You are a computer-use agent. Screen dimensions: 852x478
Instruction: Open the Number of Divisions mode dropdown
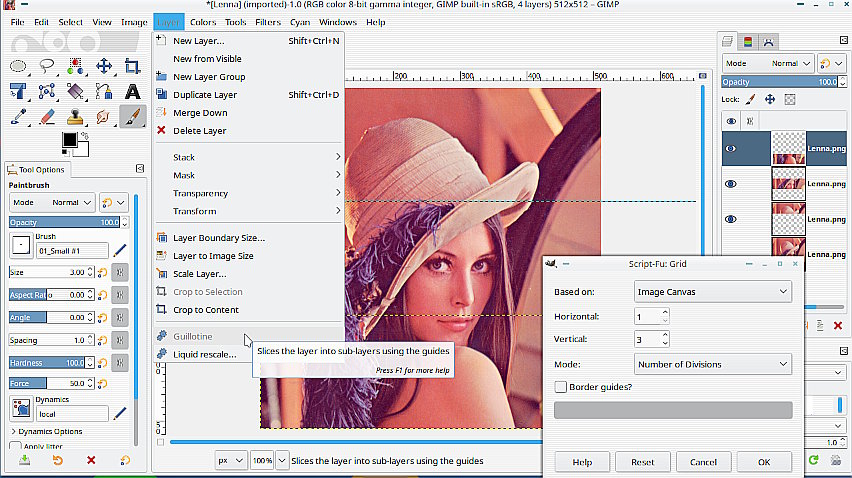(x=712, y=364)
